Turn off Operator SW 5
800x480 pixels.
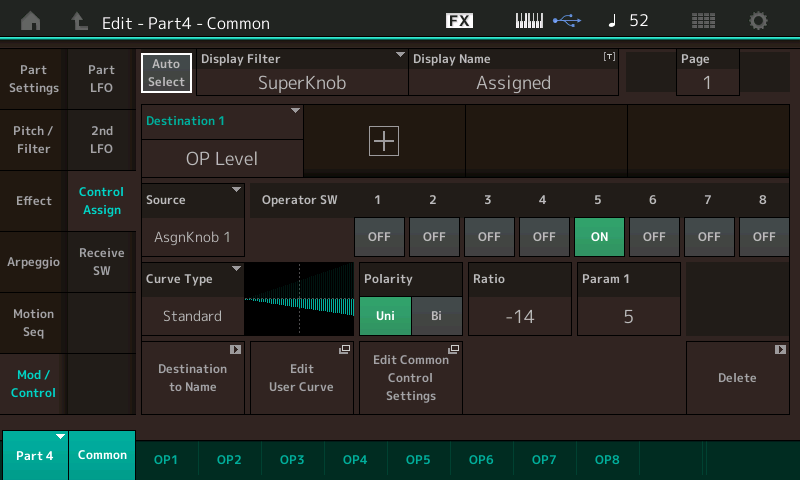click(598, 237)
